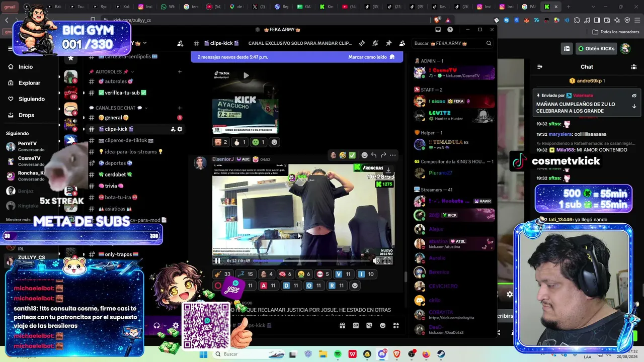Add another reaction below the ElseniorJ clip
Image resolution: width=644 pixels, height=362 pixels.
coord(355,286)
